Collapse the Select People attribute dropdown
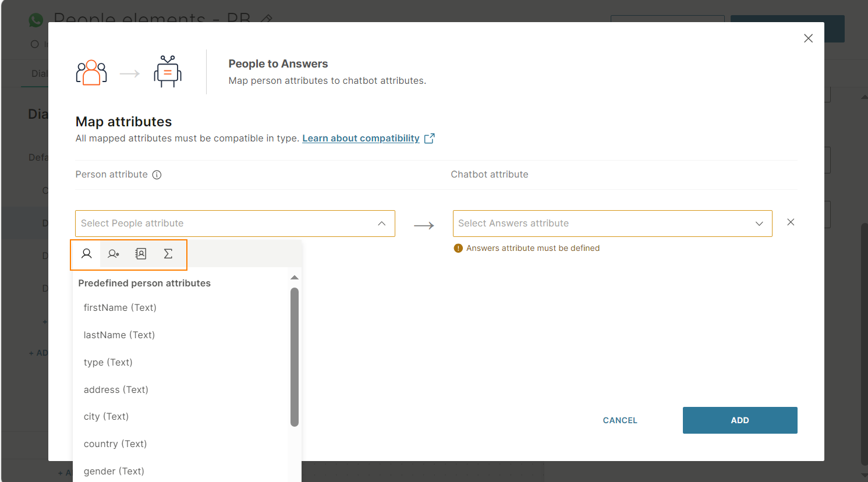The width and height of the screenshot is (868, 482). tap(381, 224)
